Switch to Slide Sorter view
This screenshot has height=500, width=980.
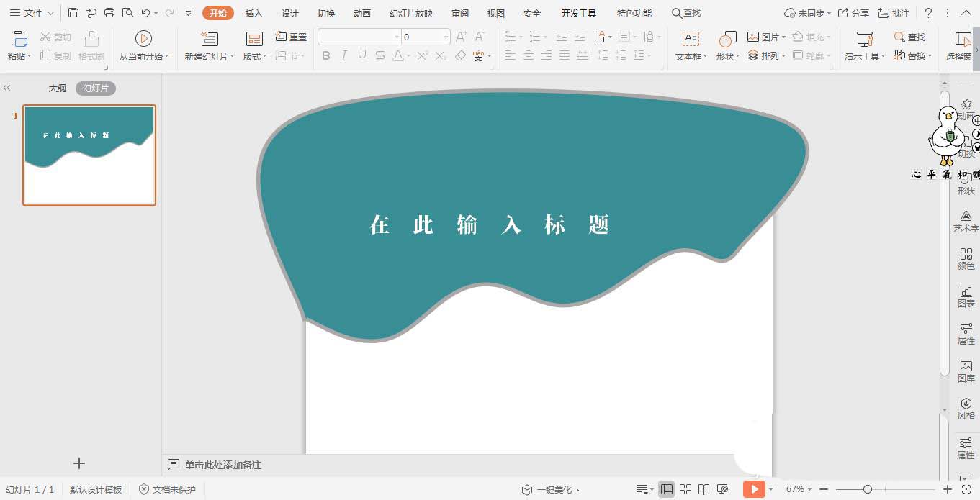pos(685,489)
